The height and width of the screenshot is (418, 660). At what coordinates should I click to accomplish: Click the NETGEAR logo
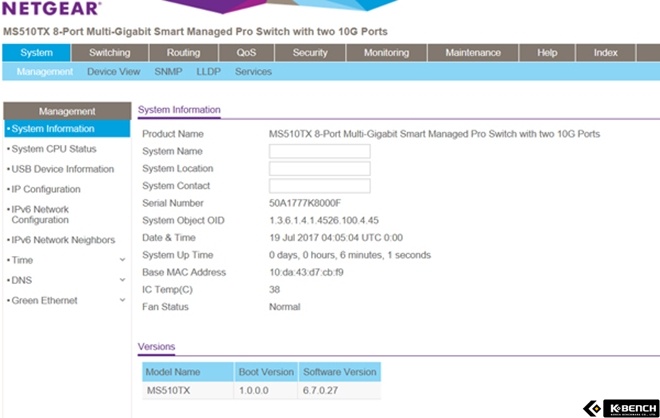tap(51, 8)
